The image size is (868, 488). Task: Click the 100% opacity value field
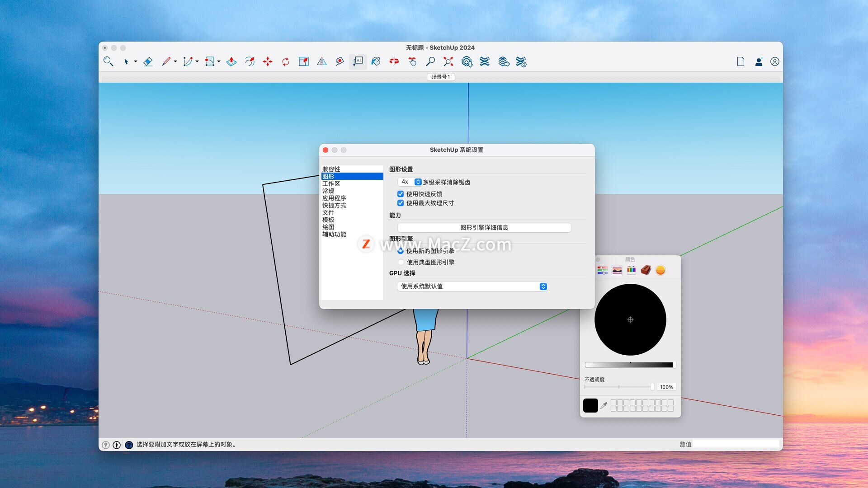coord(666,387)
